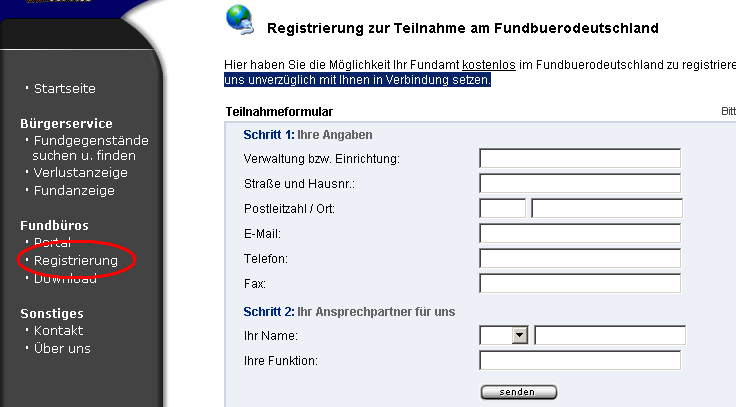This screenshot has width=736, height=407.
Task: Click the Ort text field
Action: coord(607,208)
